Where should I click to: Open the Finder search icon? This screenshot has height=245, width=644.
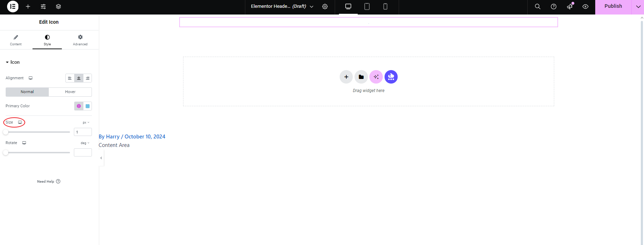[537, 7]
